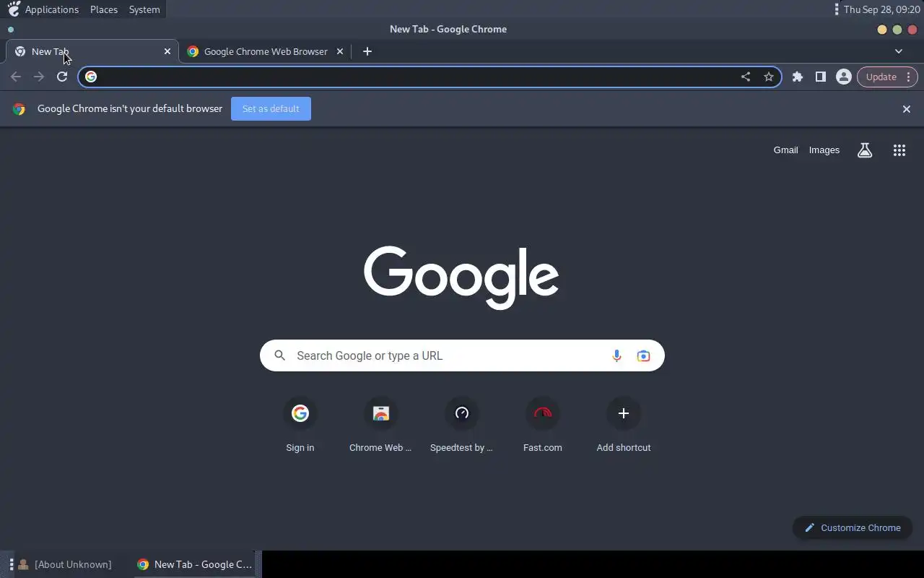Click the Add shortcut tile

(x=624, y=425)
